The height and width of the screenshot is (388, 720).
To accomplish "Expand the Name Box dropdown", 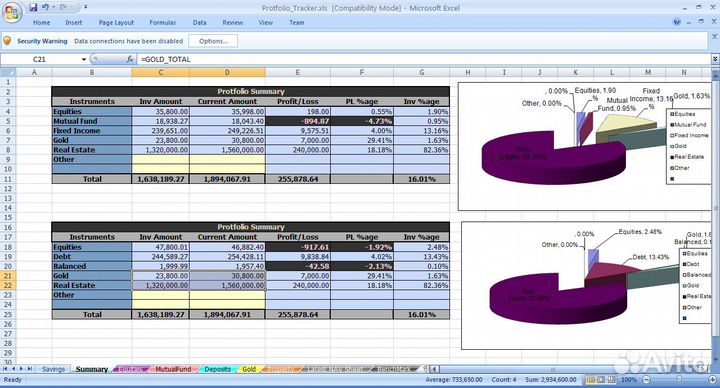I will [x=84, y=59].
